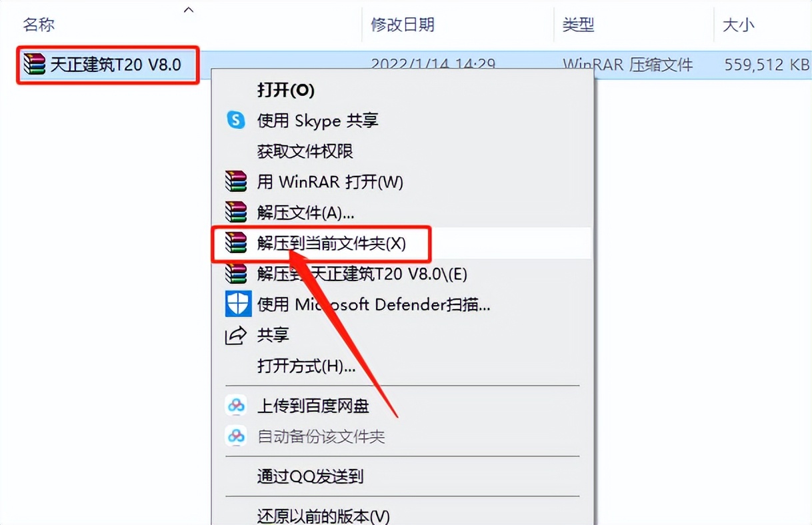Toggle the sort arrow above 名称 column
Screen dimensions: 812x525
pos(189,10)
